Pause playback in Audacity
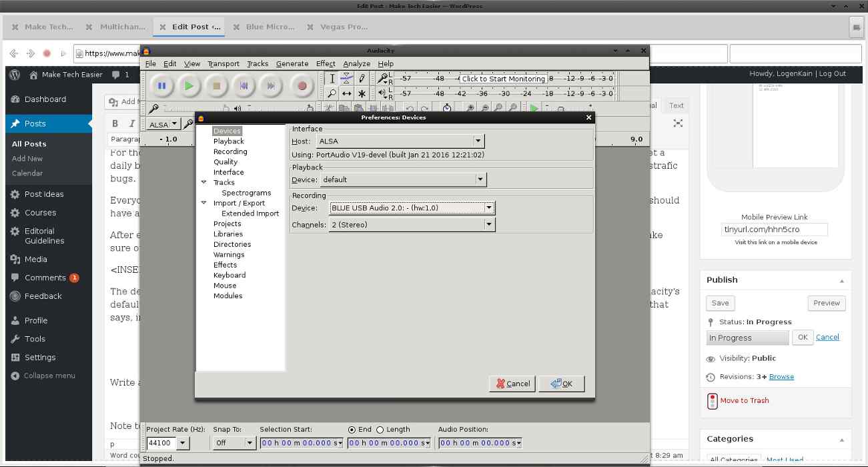868x467 pixels. click(x=162, y=85)
